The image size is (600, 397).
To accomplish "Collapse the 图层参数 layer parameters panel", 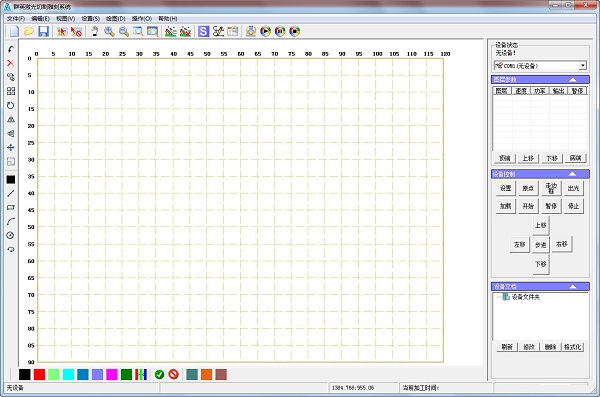I will click(x=573, y=80).
